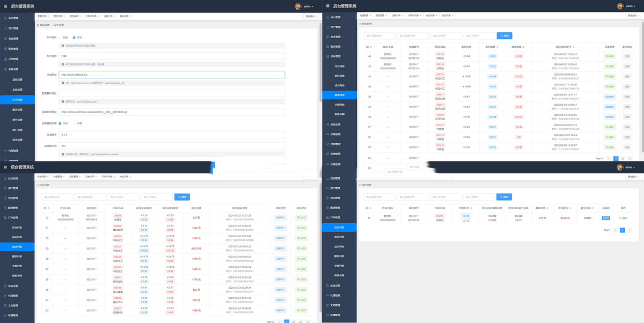Select 开启 radio for APP开关
Viewport: 644px width, 323px height.
coord(74,38)
